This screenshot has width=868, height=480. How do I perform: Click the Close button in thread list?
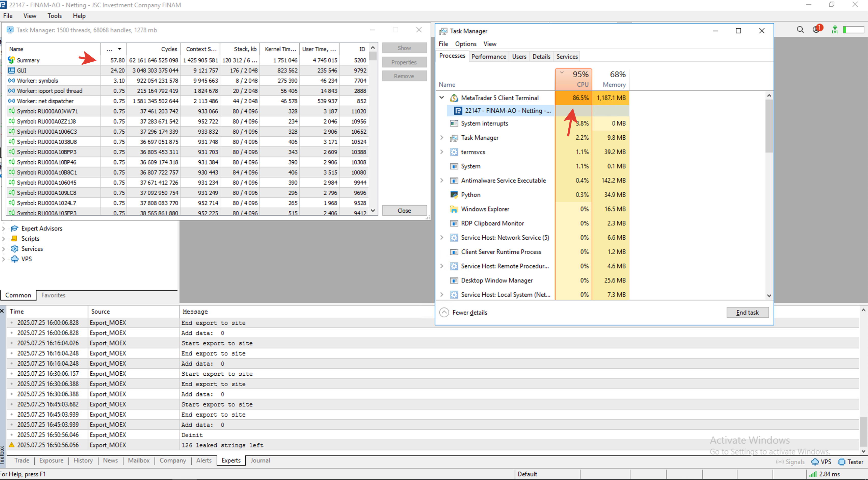(x=404, y=210)
